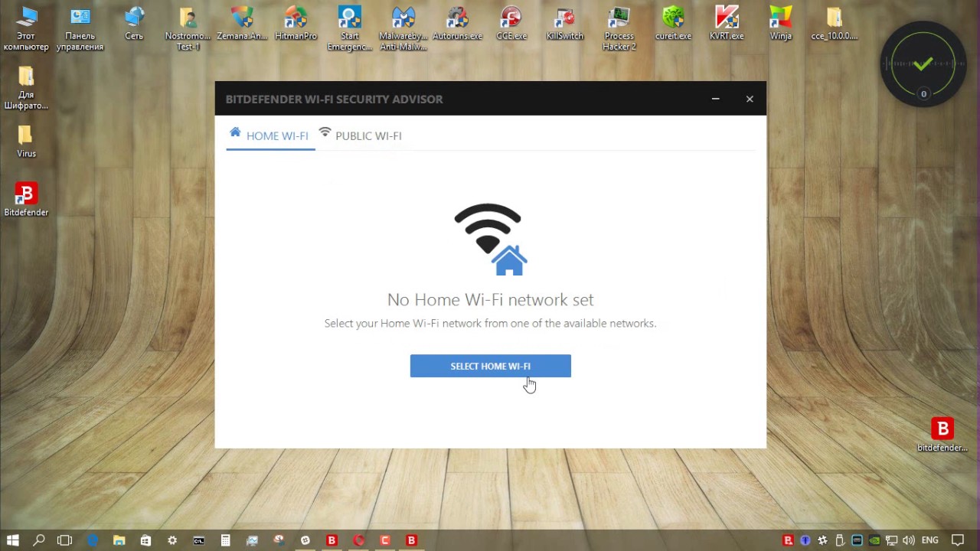Open Calculator from the taskbar
This screenshot has height=551, width=980.
pos(226,540)
